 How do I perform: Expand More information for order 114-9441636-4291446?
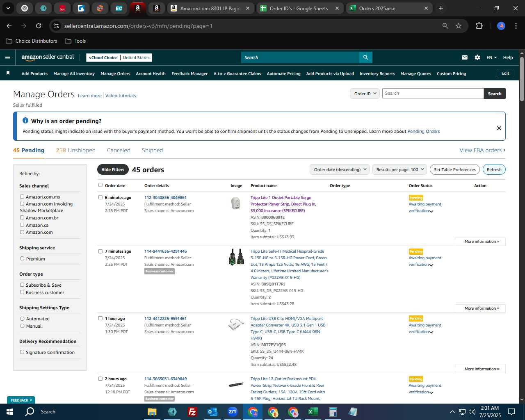click(x=480, y=308)
